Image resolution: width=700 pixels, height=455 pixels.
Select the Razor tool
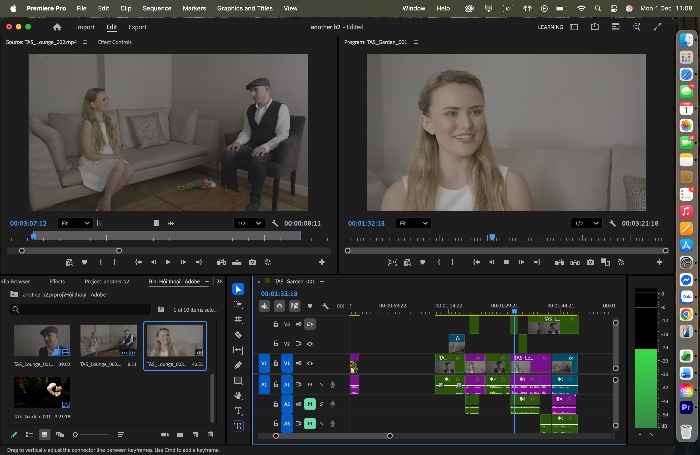[238, 334]
